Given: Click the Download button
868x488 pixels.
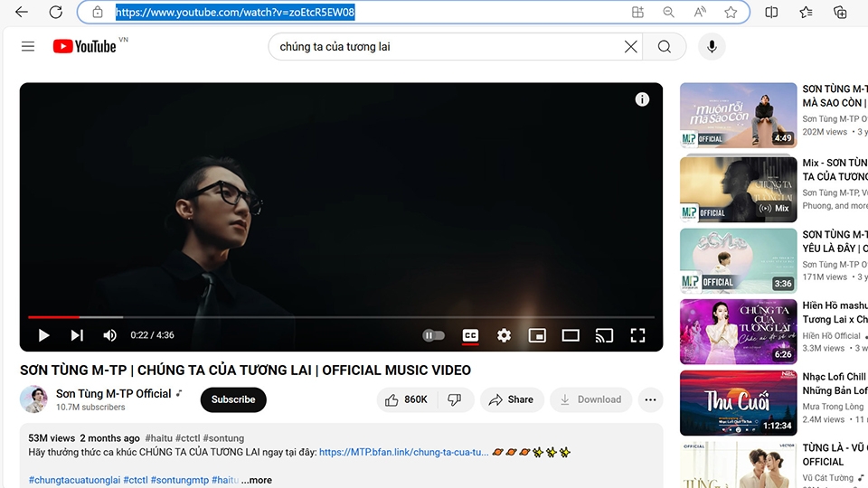Looking at the screenshot, I should coord(590,399).
